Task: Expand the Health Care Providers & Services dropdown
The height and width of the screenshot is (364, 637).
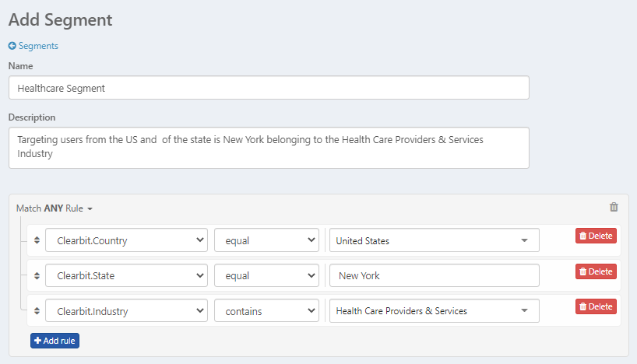Action: pyautogui.click(x=433, y=311)
